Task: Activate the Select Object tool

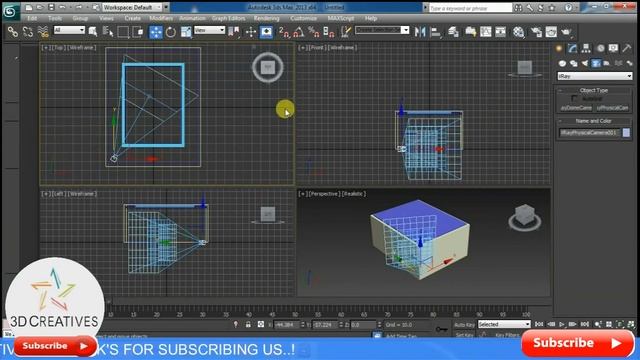Action: [x=93, y=31]
